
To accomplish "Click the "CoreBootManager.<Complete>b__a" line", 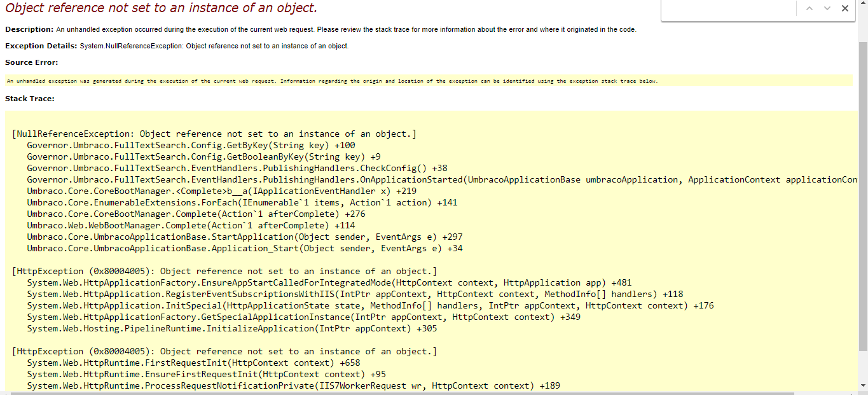I will pyautogui.click(x=221, y=191).
